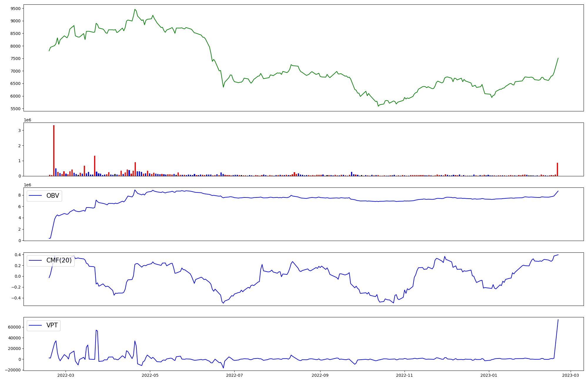Click the 2022-09 x-axis date label
588x382 pixels.
coord(320,375)
